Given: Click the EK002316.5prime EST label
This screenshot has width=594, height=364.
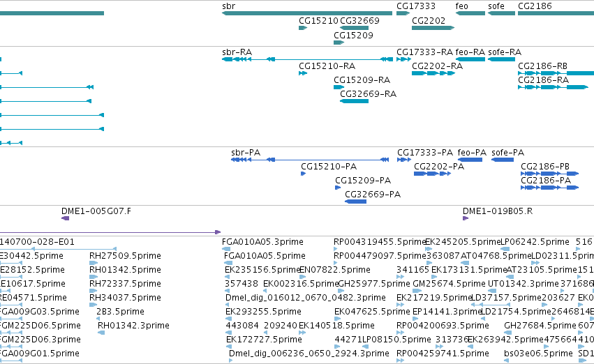Looking at the screenshot, I should click(x=300, y=285).
